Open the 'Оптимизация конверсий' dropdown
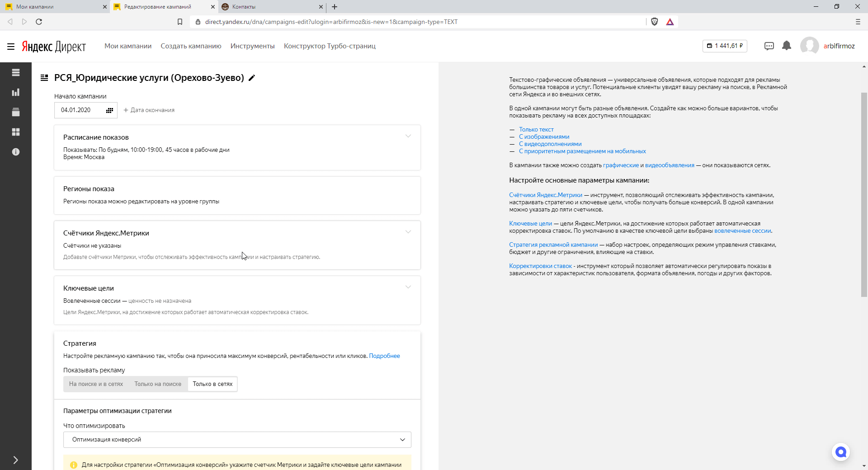Screen dimensions: 868x470 237,440
